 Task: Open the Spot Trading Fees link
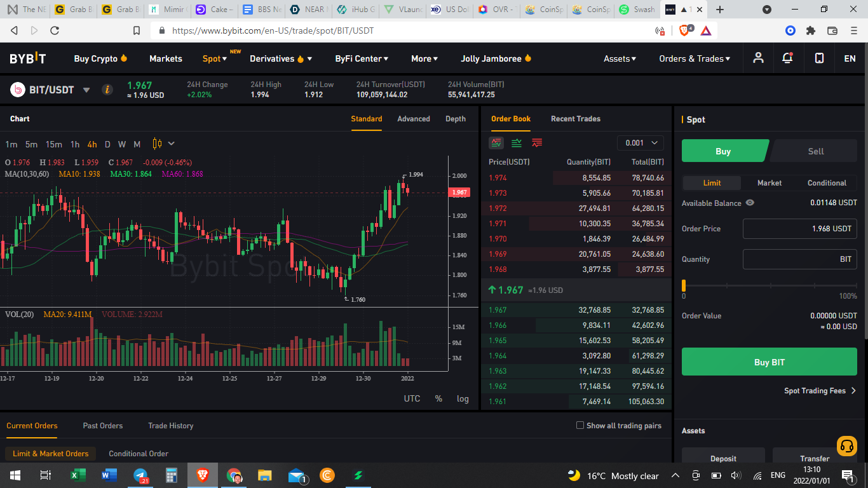coord(820,391)
